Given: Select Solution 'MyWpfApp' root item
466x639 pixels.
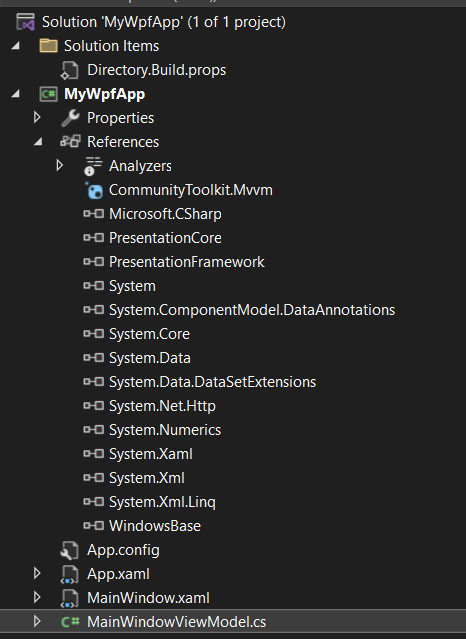Looking at the screenshot, I should tap(164, 22).
